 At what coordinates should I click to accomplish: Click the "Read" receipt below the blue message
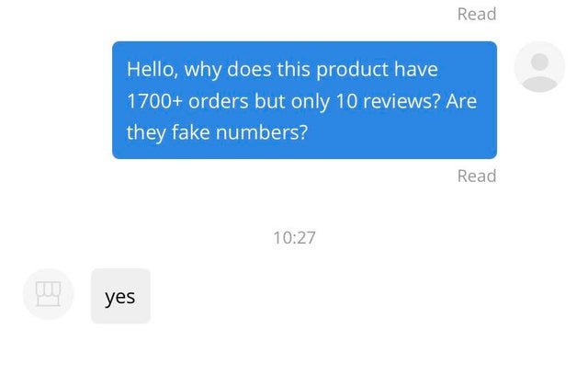pyautogui.click(x=476, y=176)
